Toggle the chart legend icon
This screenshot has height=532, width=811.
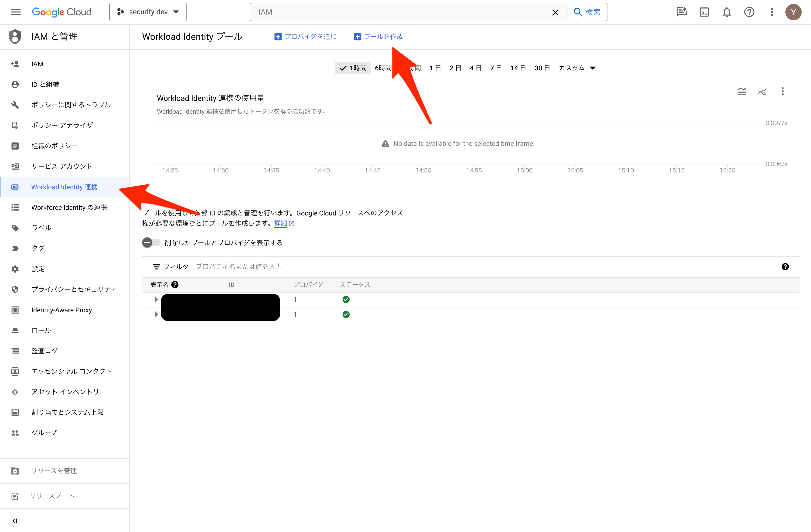(x=742, y=91)
